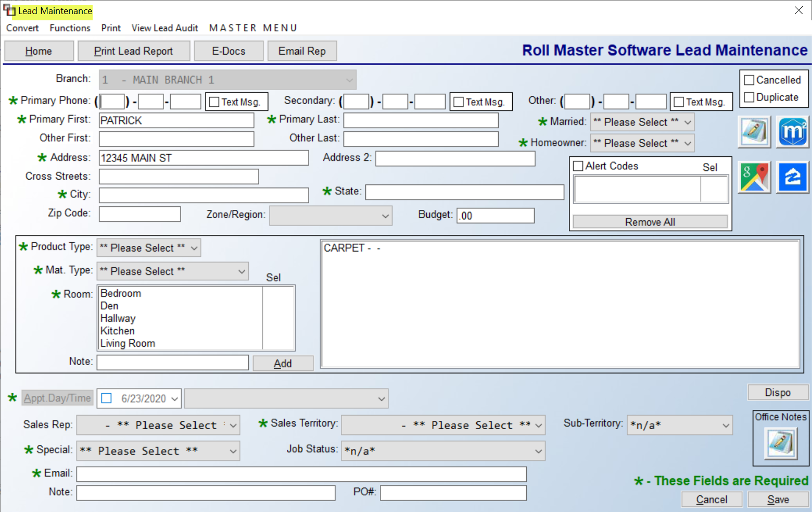Screen dimensions: 812x512
Task: Focus the Zip Code field
Action: click(x=140, y=214)
